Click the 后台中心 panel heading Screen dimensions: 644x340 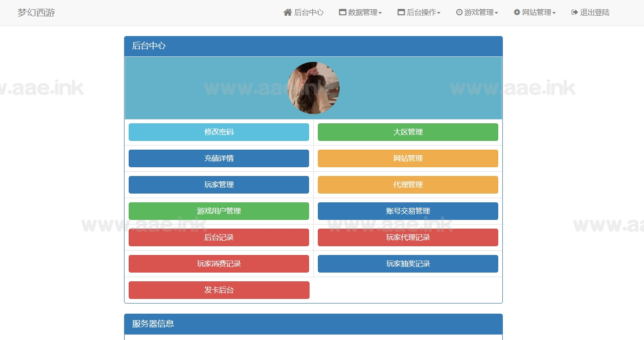pyautogui.click(x=313, y=46)
